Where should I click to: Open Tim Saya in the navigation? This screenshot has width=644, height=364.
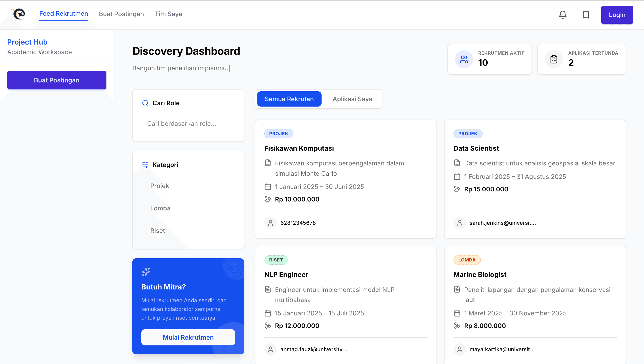[x=168, y=14]
